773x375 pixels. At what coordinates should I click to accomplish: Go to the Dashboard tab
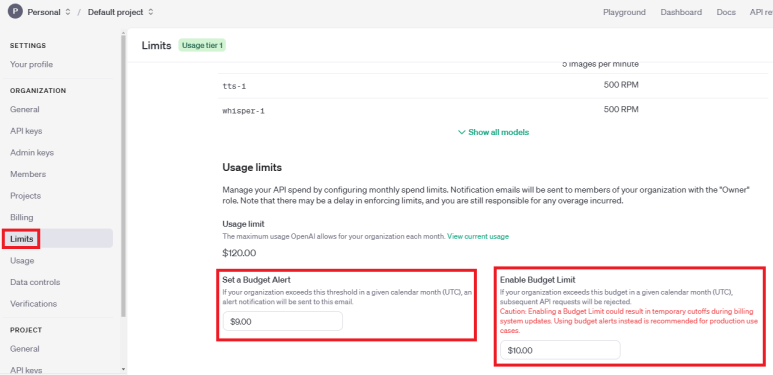click(x=681, y=12)
